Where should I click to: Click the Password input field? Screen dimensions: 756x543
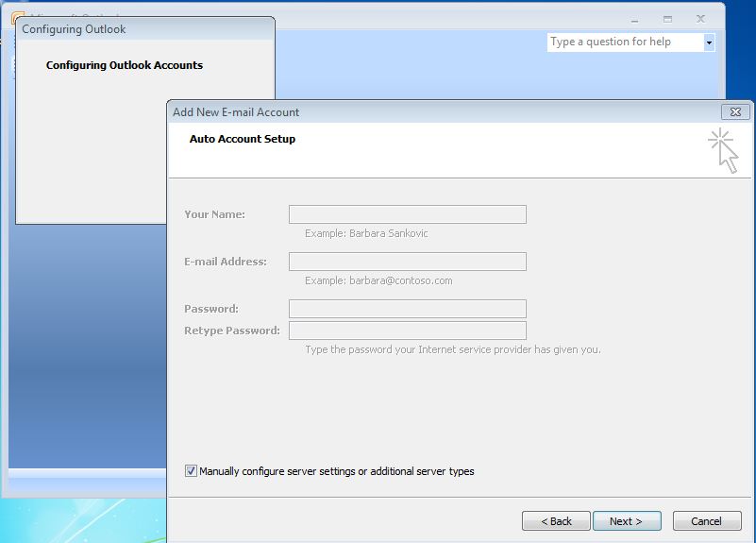(408, 309)
